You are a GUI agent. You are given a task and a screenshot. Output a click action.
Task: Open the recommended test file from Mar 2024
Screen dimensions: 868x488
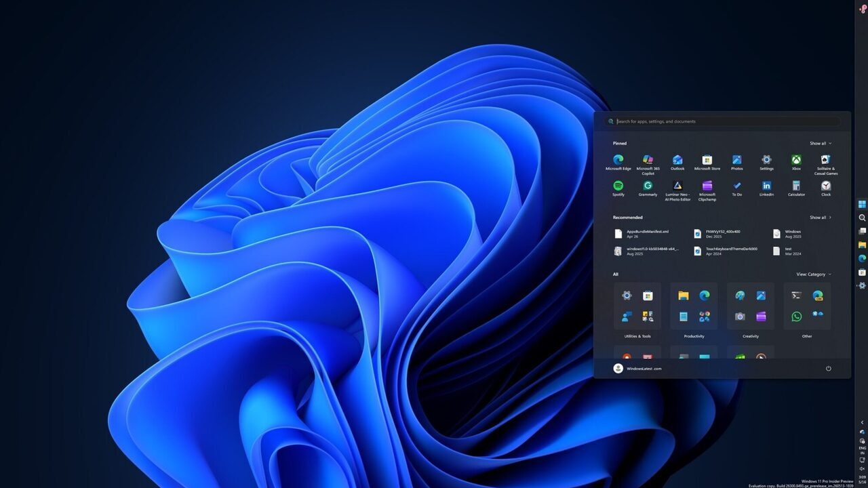(787, 251)
